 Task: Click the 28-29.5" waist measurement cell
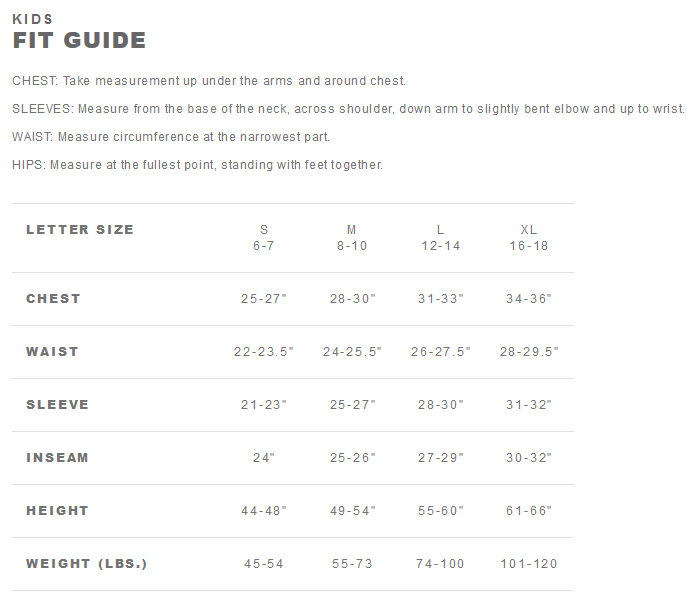[x=529, y=352]
